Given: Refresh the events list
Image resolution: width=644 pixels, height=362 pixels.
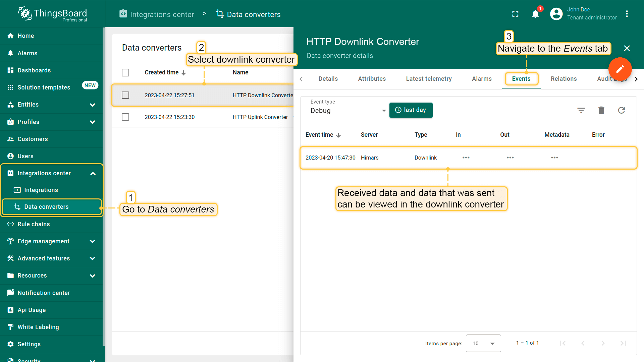Looking at the screenshot, I should pos(621,110).
